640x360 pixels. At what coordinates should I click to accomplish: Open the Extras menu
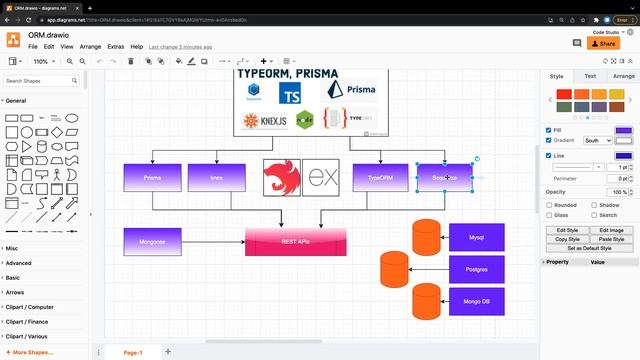116,47
